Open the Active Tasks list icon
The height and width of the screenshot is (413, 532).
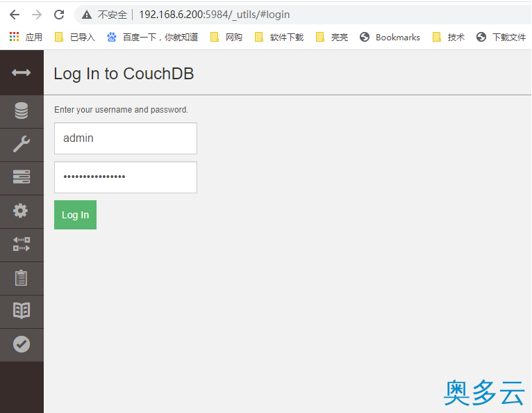point(22,177)
